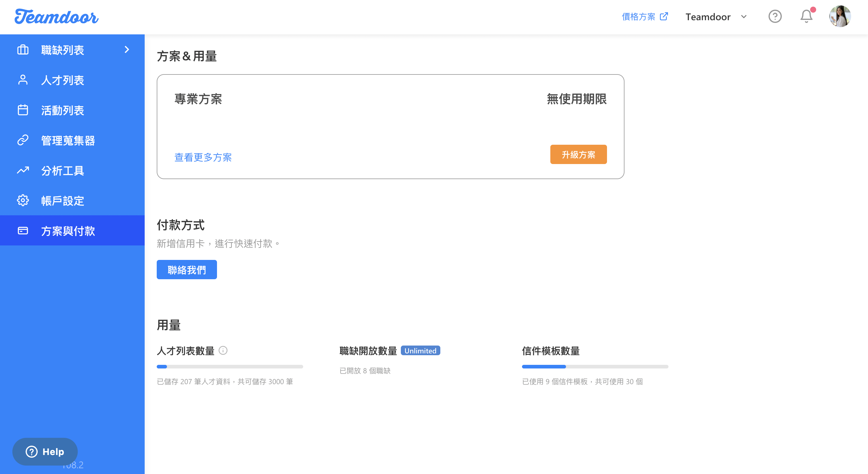Click the trend-line icon for 分析工具

(23, 170)
